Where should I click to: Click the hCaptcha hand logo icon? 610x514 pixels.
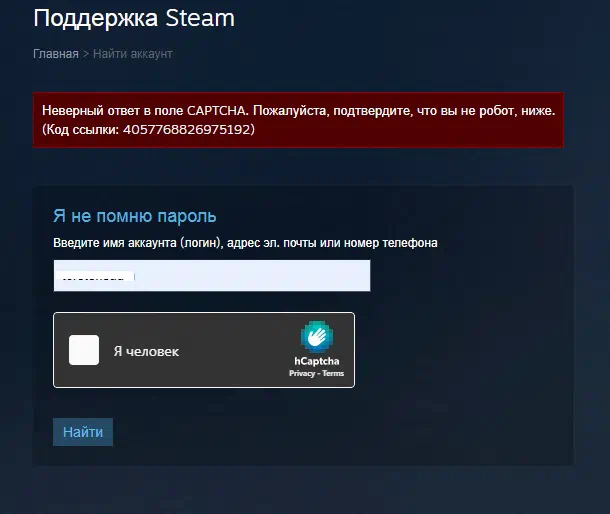tap(317, 337)
